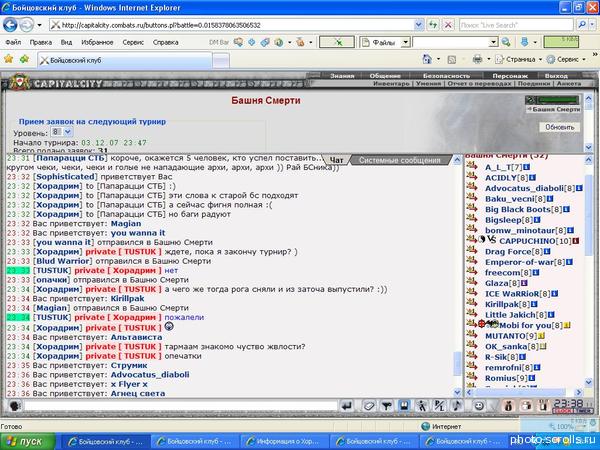Viewport: 600px width, 450px height.
Task: Open the Избранное menu
Action: 96,43
